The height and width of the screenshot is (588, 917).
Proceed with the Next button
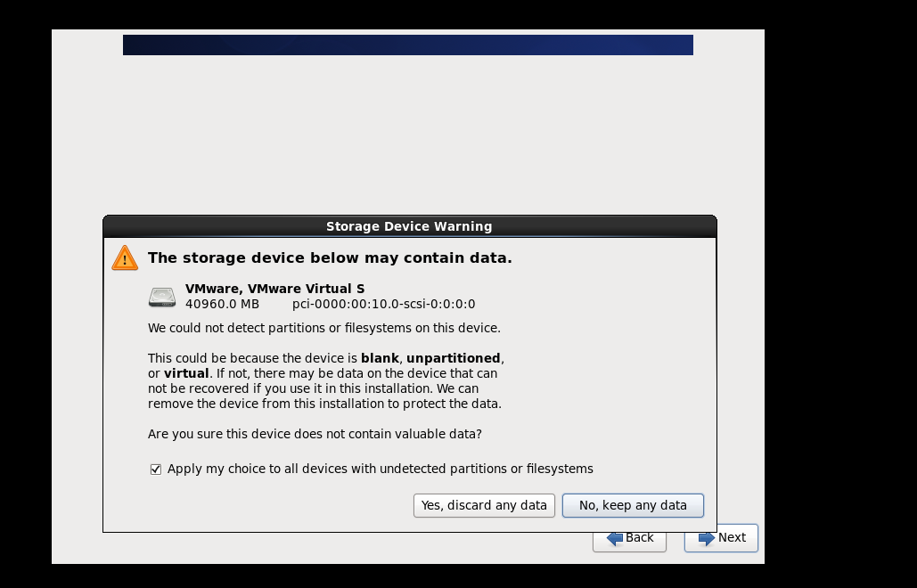click(721, 538)
